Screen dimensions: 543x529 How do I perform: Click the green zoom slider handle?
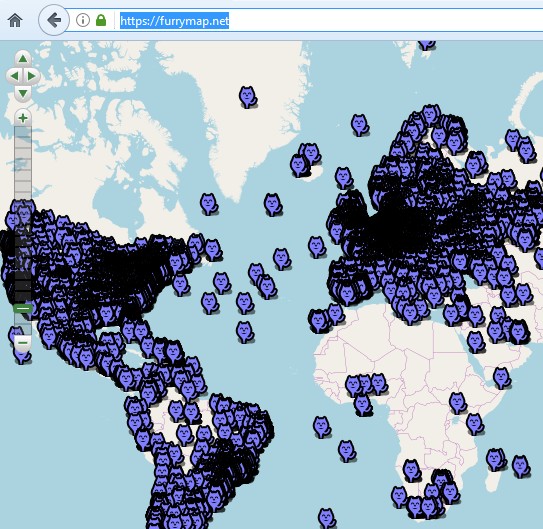click(23, 308)
